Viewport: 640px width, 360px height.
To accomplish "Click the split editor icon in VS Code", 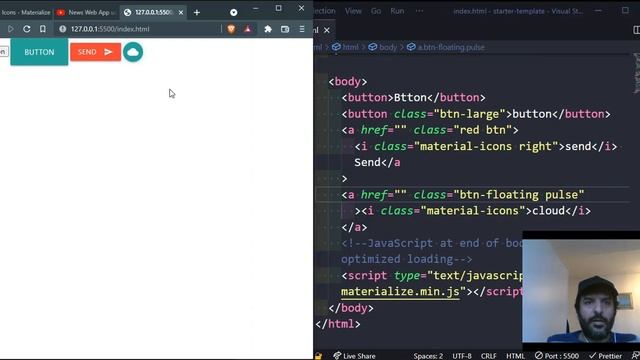I will click(636, 30).
